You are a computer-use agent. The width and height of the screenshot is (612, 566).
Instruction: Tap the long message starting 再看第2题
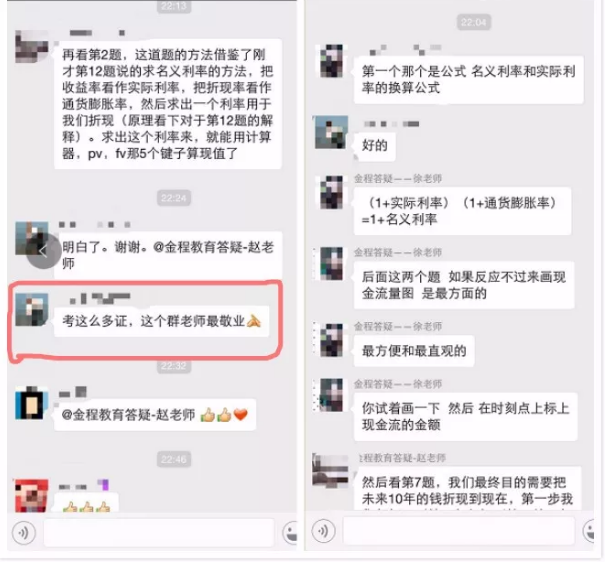point(168,104)
